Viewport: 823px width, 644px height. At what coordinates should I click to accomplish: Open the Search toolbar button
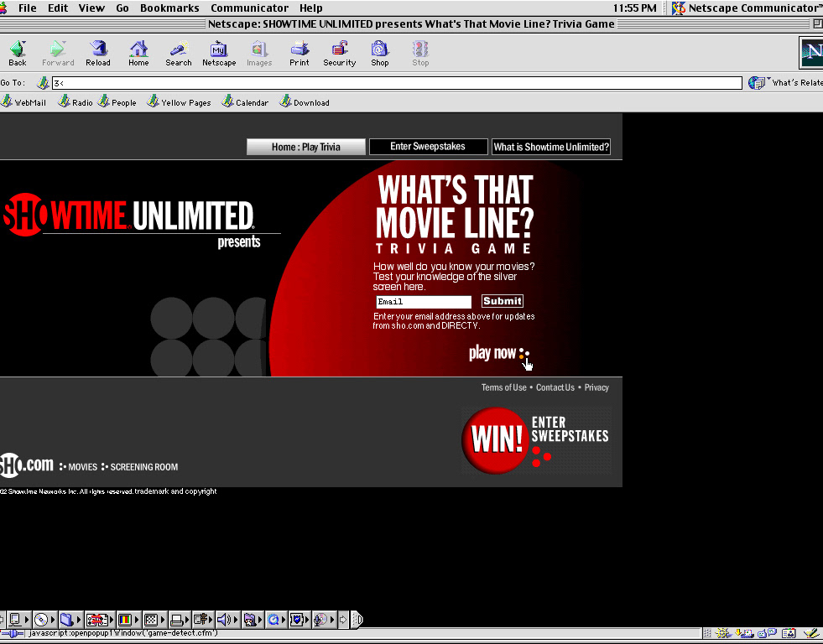[x=179, y=54]
